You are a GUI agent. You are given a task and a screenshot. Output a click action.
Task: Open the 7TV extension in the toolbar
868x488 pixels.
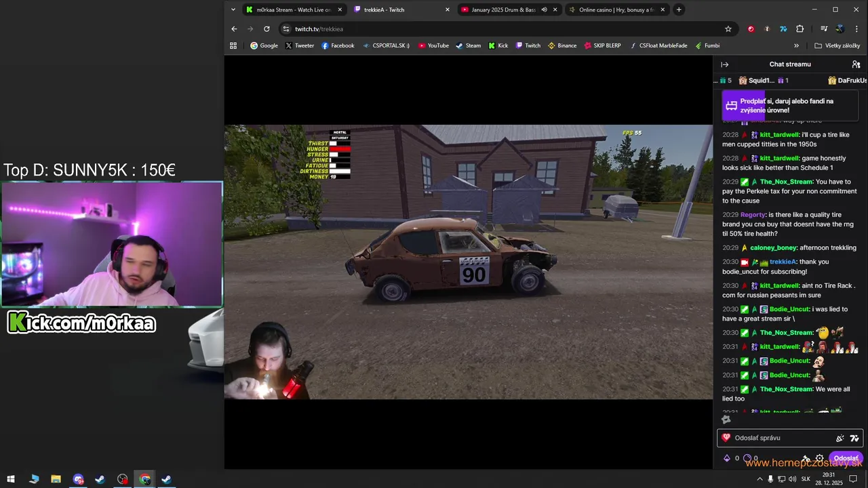(x=783, y=29)
